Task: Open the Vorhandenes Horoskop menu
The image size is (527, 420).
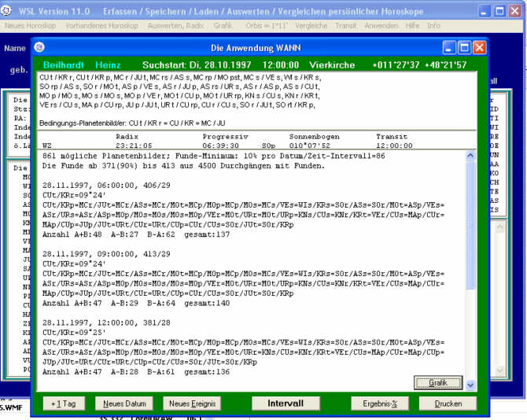Action: pyautogui.click(x=101, y=25)
